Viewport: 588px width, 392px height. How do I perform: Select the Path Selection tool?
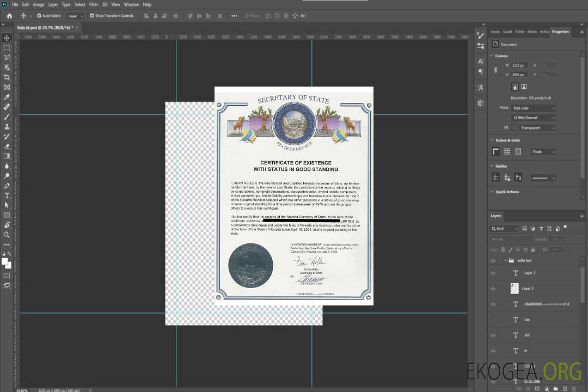7,205
